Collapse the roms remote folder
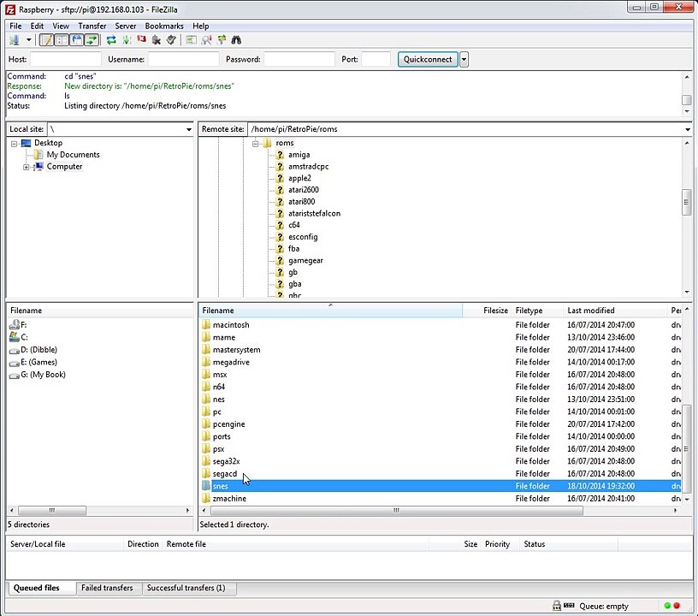Viewport: 698px width, 616px height. 255,144
